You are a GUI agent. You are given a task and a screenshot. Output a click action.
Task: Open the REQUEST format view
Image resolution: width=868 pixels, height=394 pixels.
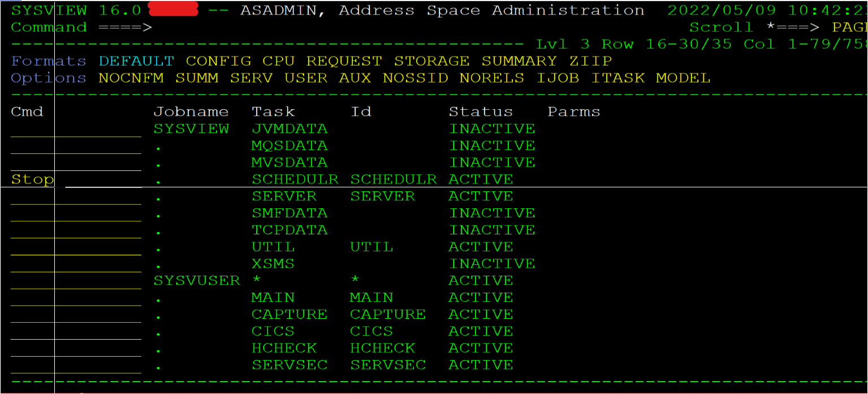[x=344, y=61]
